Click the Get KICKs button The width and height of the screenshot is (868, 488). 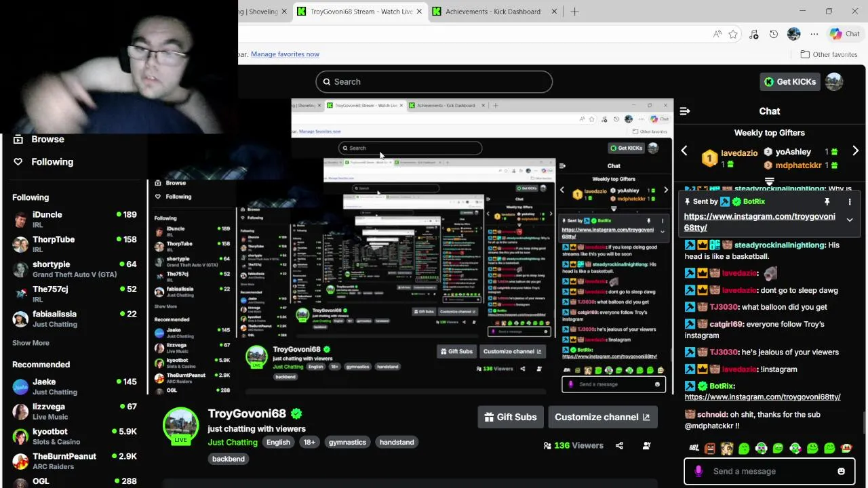tap(790, 81)
